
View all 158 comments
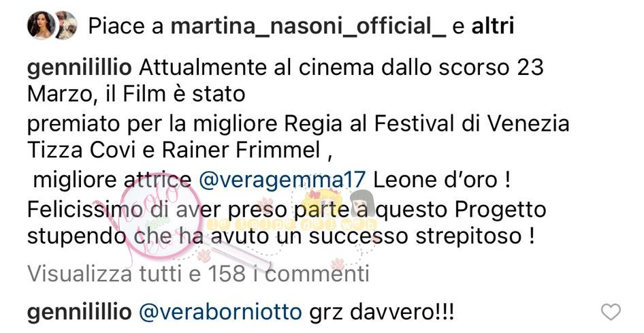(x=198, y=274)
